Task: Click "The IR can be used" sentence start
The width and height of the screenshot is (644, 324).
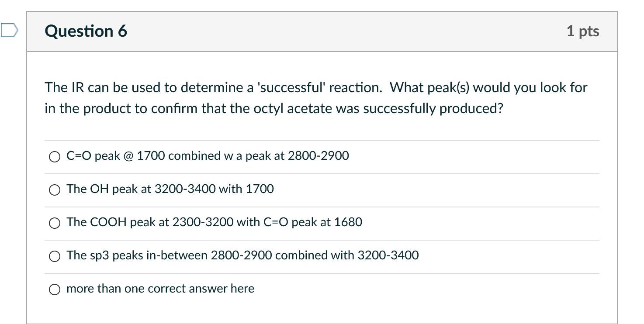Action: point(103,87)
